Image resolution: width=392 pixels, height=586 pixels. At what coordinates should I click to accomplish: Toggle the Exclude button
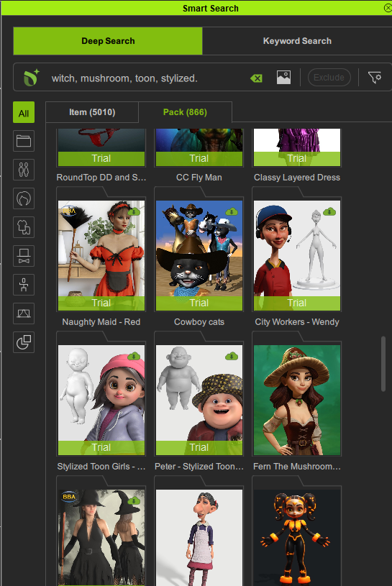pos(329,78)
